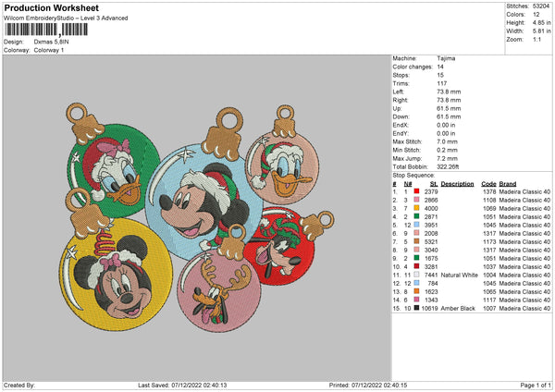The image size is (555, 392).
Task: Click the 'Stop Sequence:' heading
Action: 413,176
